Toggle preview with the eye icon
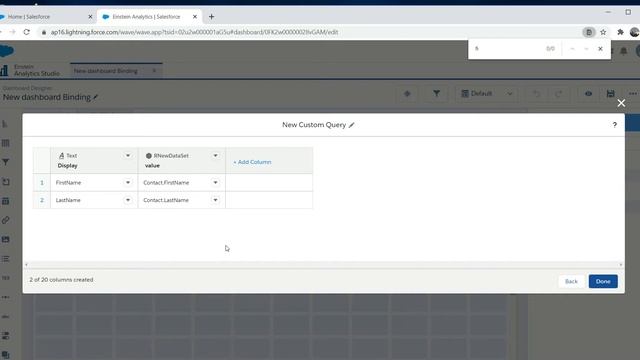The width and height of the screenshot is (640, 360). pos(588,93)
